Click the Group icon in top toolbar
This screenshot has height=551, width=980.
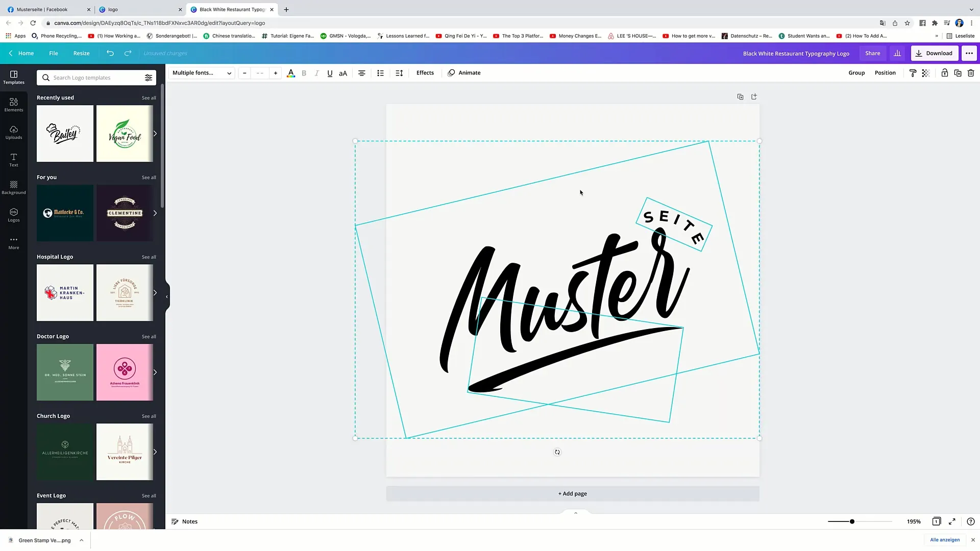coord(857,72)
